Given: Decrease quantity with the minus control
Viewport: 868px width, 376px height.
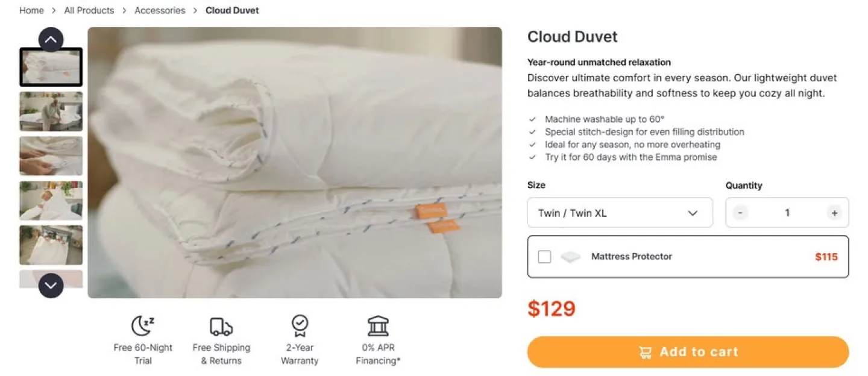Looking at the screenshot, I should (x=739, y=212).
